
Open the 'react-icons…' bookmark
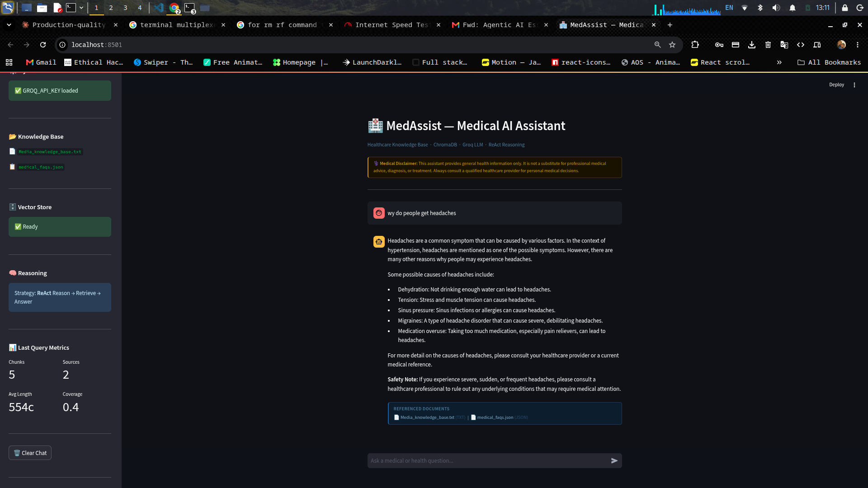[581, 62]
